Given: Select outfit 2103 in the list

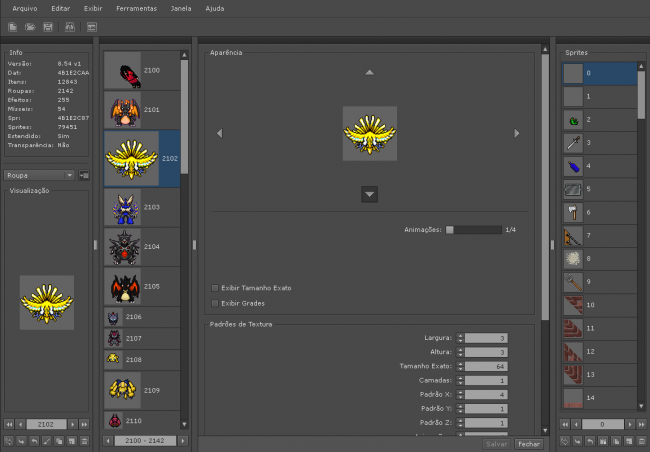Looking at the screenshot, I should (142, 207).
